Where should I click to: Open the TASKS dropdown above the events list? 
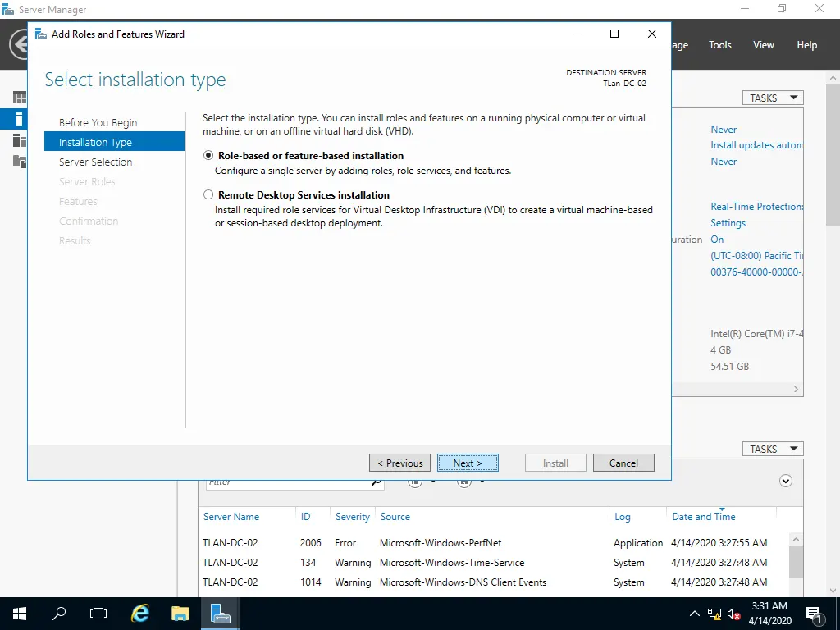point(773,449)
